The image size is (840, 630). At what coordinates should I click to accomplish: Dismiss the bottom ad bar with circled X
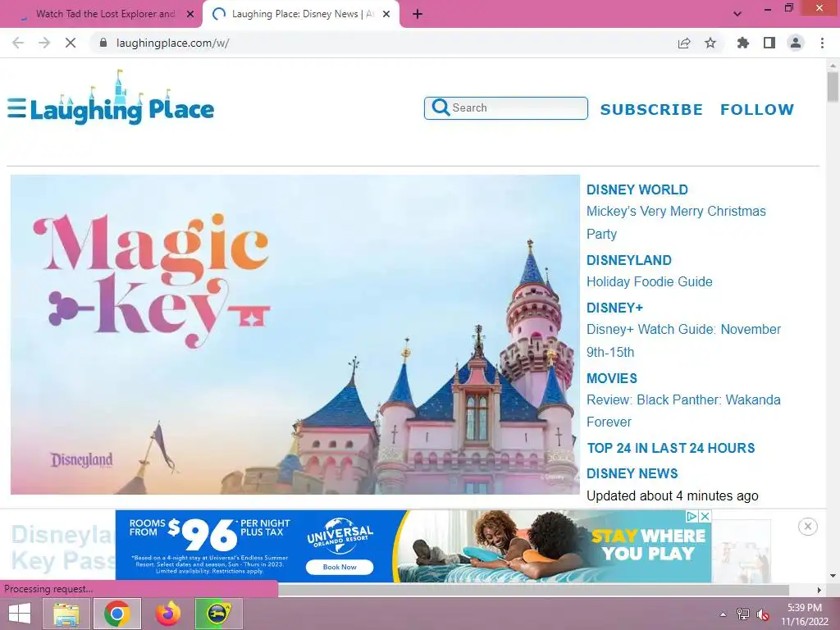(808, 527)
